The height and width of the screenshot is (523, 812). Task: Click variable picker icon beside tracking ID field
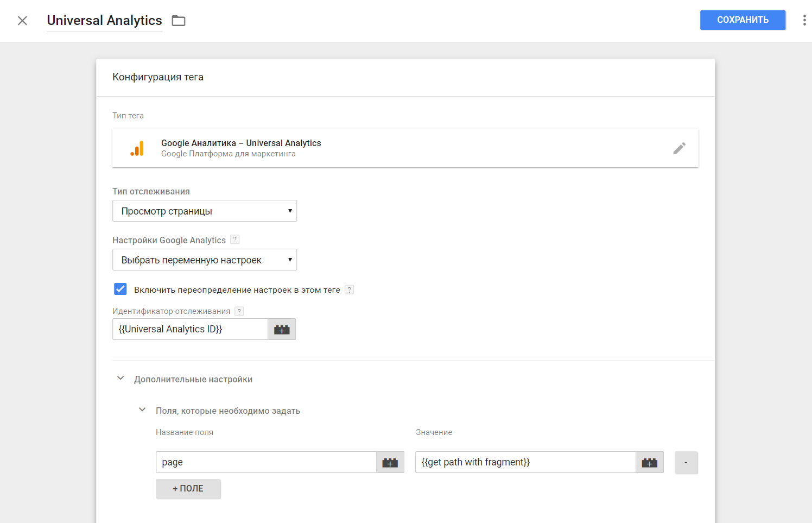pos(282,329)
